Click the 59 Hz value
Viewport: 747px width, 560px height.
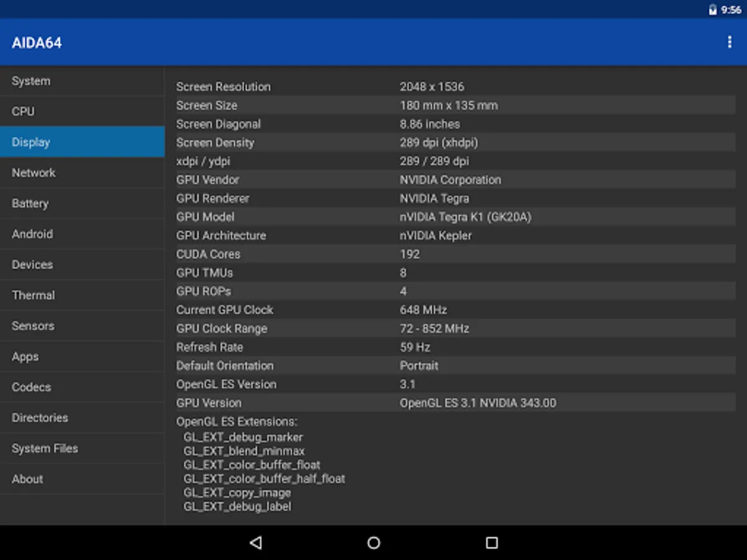(415, 347)
